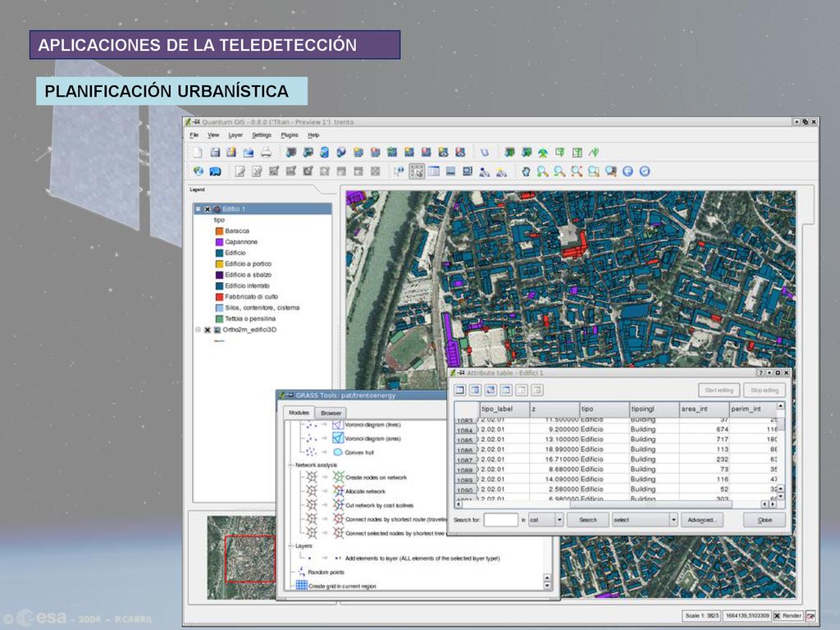Screen dimensions: 840x630
Task: Click the Start editing button
Action: [719, 390]
